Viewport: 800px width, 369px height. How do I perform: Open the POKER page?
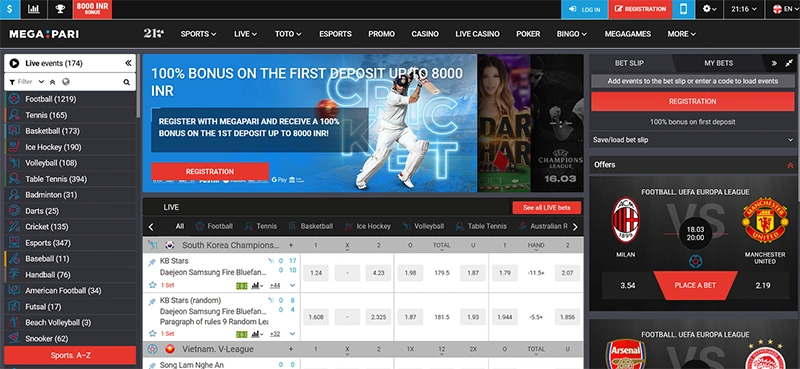[528, 34]
